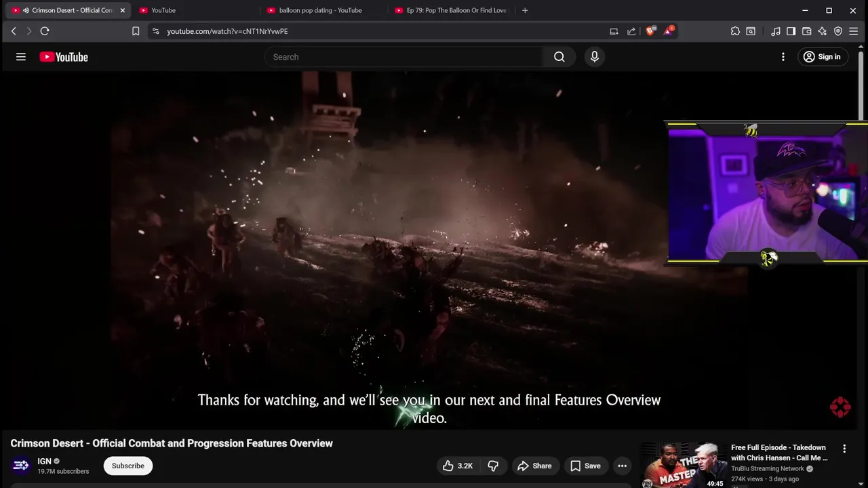Open the IGN channel name link
This screenshot has height=488, width=868.
[x=44, y=461]
